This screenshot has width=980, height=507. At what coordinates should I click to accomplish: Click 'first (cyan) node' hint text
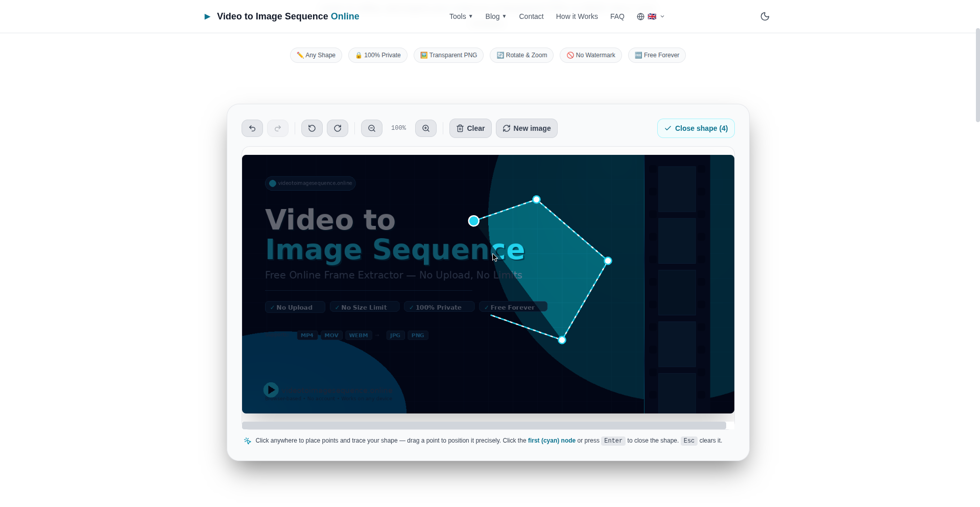[552, 441]
